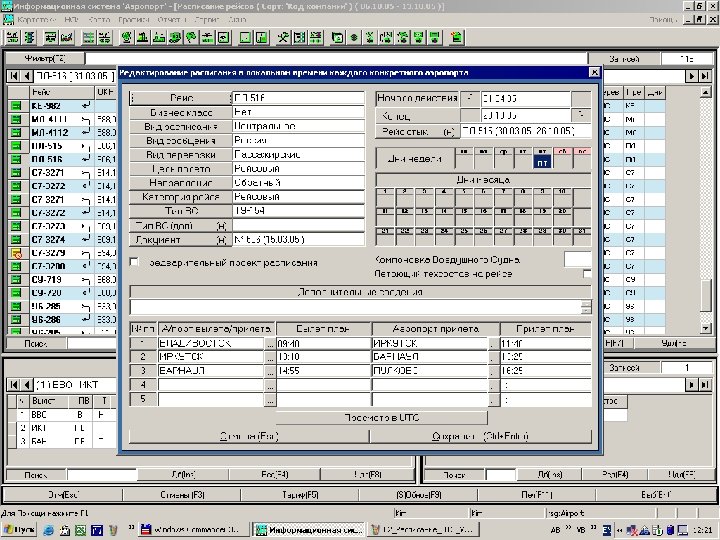The width and height of the screenshot is (720, 540).
Task: Open the Картотеки menu
Action: (x=36, y=20)
